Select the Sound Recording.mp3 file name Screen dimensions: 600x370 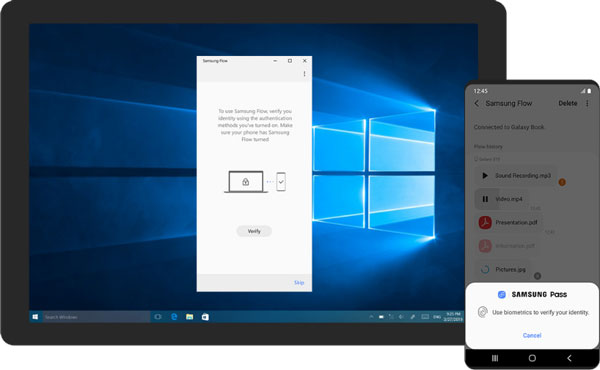[x=523, y=176]
